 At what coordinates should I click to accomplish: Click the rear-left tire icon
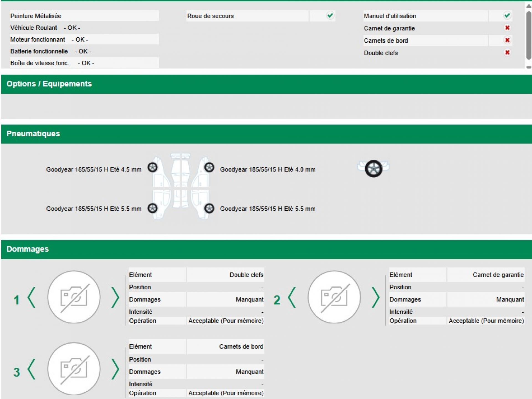(x=152, y=208)
